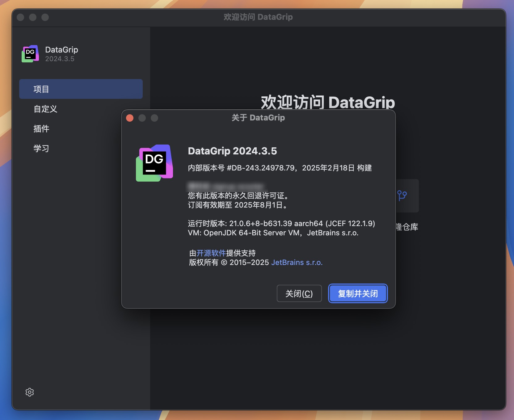Click the DataGrip 2024.3.5 heading in dialog
Screen dimensions: 514x420
[232, 151]
